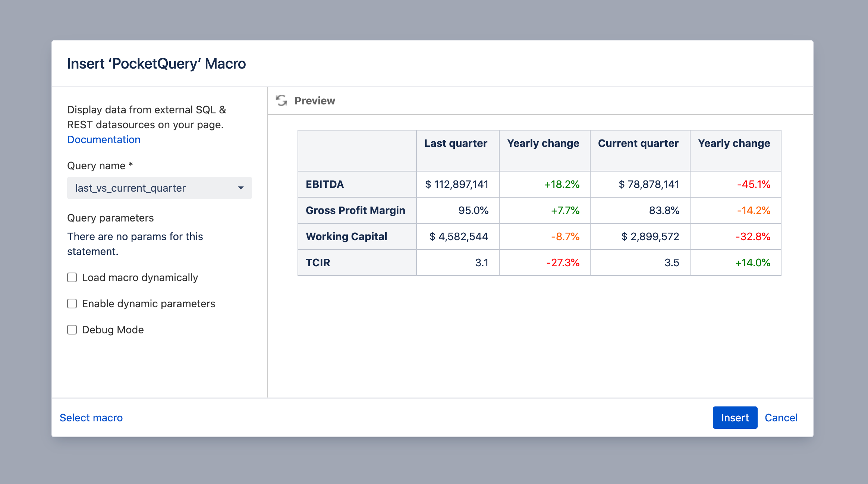Viewport: 868px width, 484px height.
Task: Click Select macro link
Action: tap(91, 418)
